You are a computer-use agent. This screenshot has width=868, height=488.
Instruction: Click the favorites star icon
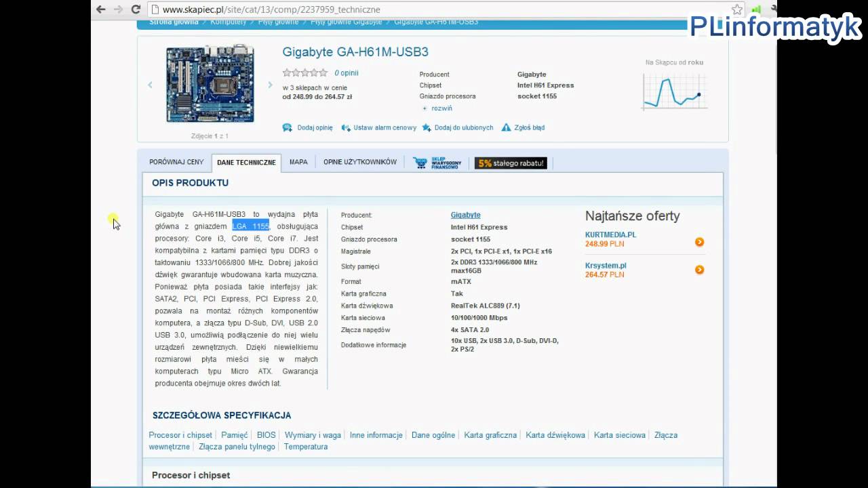point(427,127)
